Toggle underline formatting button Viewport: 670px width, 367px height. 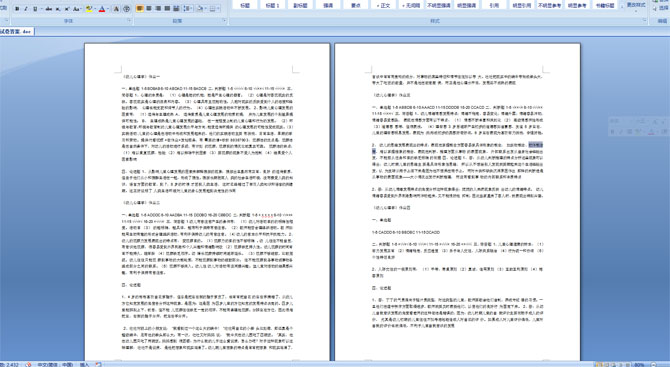pos(35,9)
